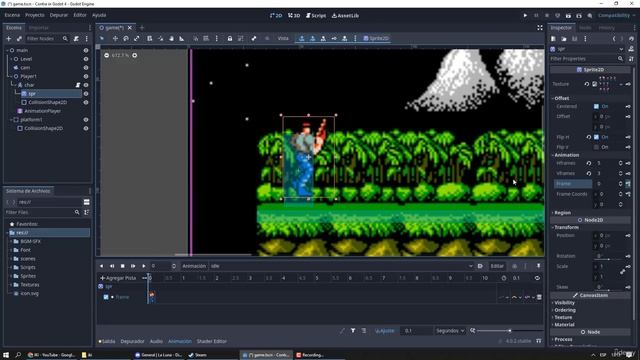Toggle visibility of platform1 node

86,120
